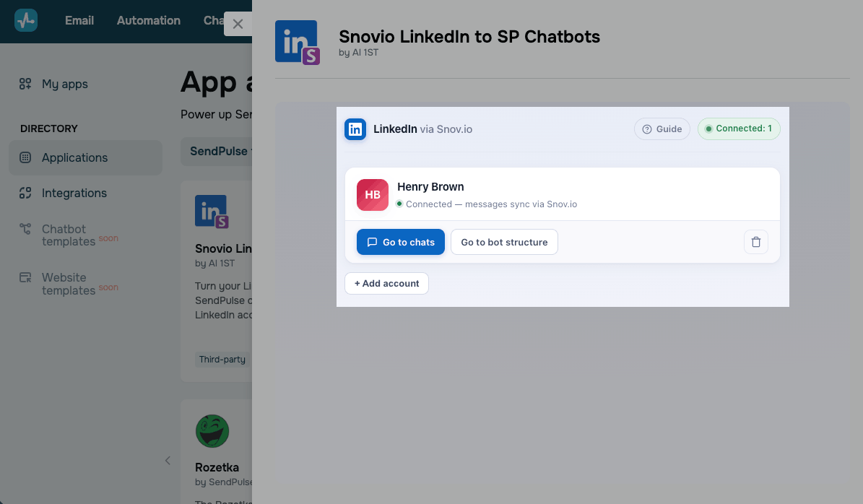The image size is (863, 504).
Task: Click the HB avatar of Henry Brown
Action: [373, 195]
